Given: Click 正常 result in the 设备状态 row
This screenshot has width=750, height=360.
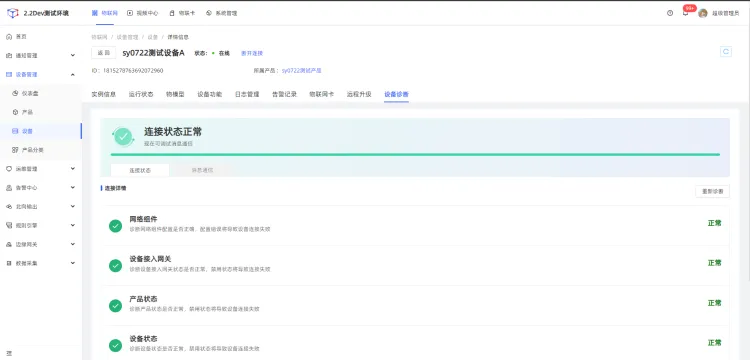Looking at the screenshot, I should (715, 342).
